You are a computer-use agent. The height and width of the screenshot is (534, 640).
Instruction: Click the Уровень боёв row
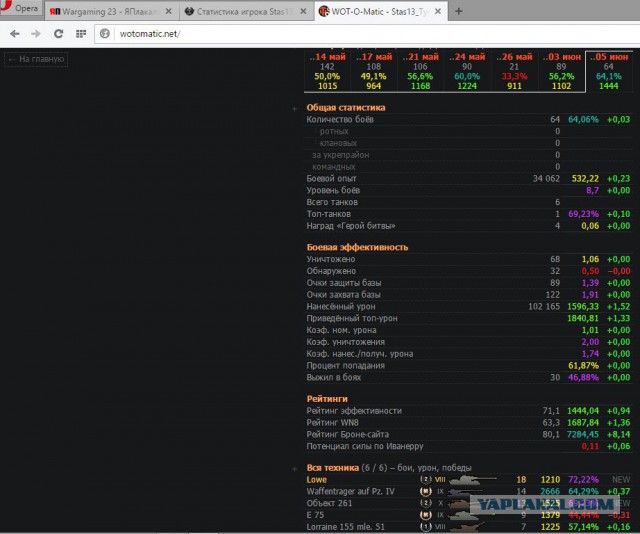click(468, 191)
